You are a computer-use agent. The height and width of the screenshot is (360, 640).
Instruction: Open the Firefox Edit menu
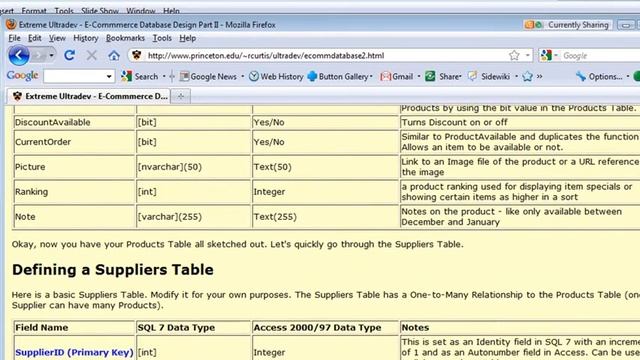point(34,38)
